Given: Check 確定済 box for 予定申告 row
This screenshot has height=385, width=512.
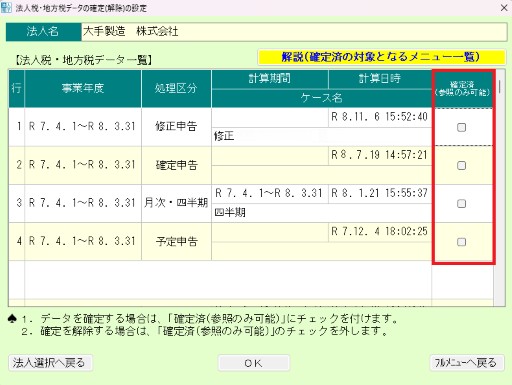Looking at the screenshot, I should [x=461, y=242].
